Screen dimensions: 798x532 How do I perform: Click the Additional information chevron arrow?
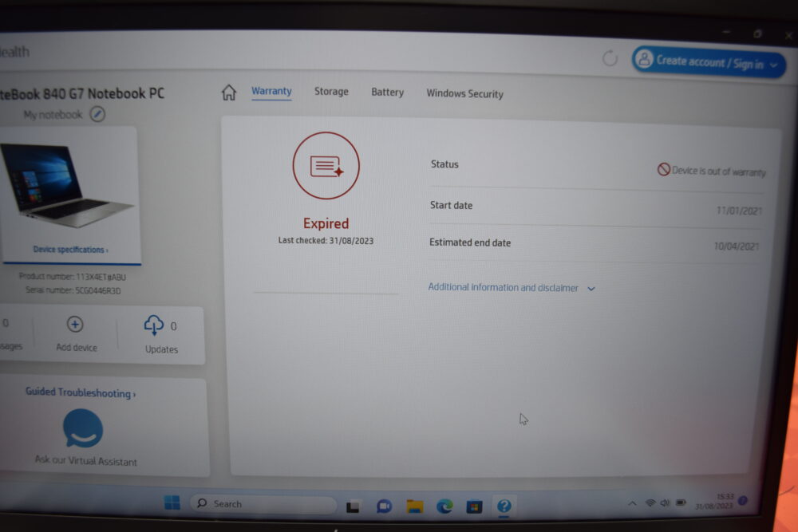(591, 289)
